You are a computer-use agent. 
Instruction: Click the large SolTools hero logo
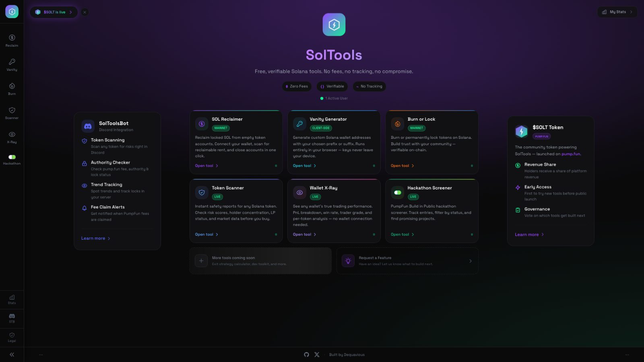click(x=334, y=25)
